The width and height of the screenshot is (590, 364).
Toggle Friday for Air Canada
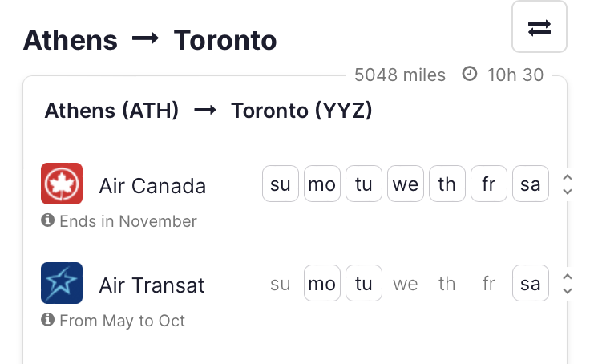coord(489,184)
